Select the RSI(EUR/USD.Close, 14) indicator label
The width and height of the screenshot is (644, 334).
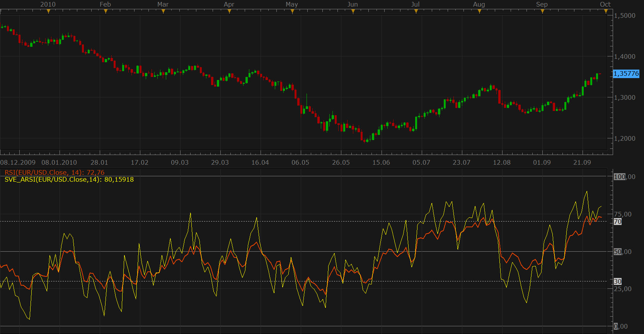[x=55, y=172]
